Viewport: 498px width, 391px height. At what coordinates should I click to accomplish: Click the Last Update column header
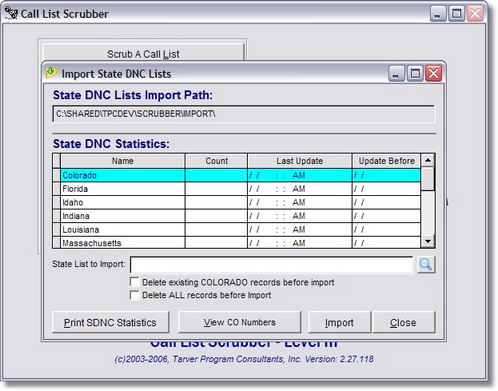(x=300, y=161)
